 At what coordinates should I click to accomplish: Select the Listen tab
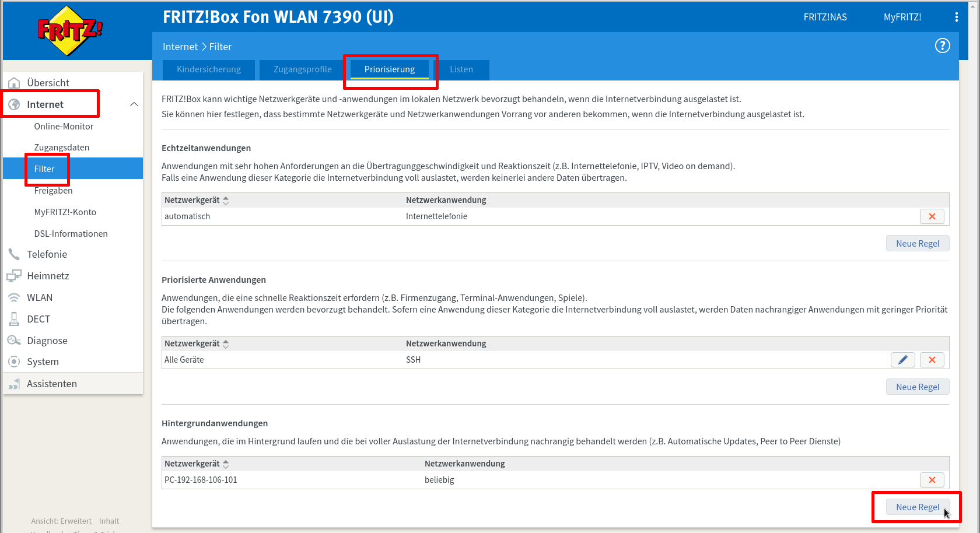pyautogui.click(x=461, y=69)
